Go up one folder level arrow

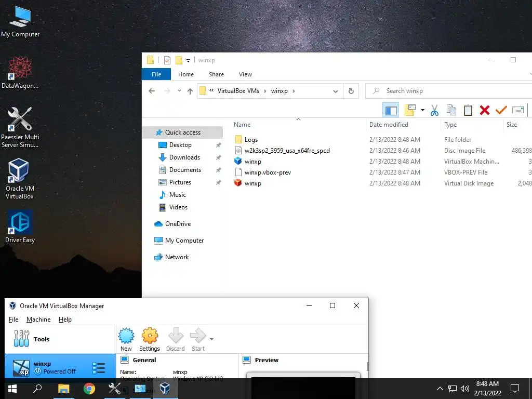[x=190, y=91]
